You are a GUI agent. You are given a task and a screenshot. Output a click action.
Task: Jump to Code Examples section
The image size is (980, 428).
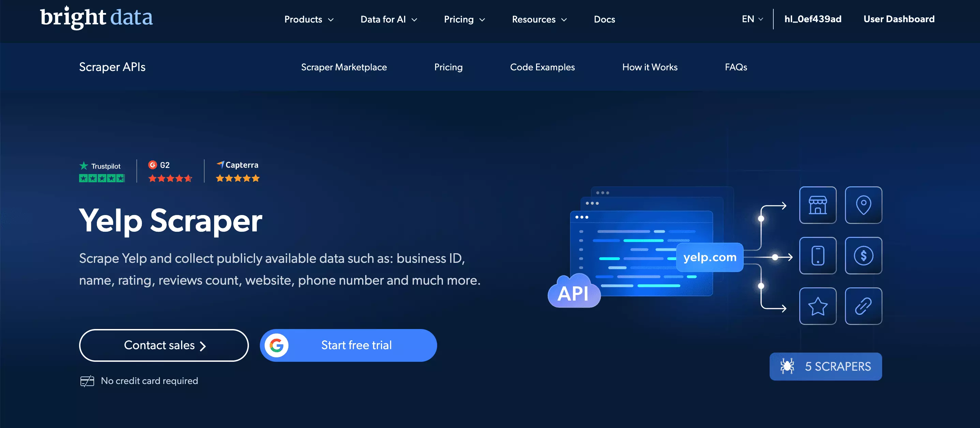pyautogui.click(x=543, y=67)
